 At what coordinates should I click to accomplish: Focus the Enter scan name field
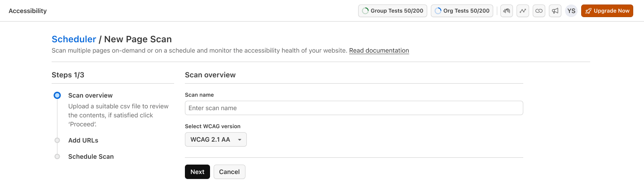pyautogui.click(x=354, y=108)
